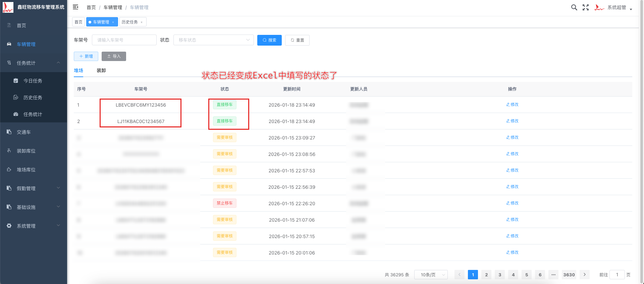Collapse the 任务统计 sidebar group

point(34,63)
